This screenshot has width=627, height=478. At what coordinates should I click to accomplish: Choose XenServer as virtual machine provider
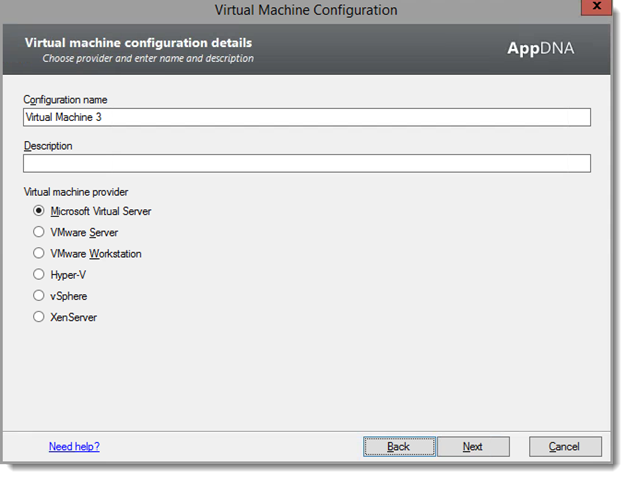(38, 317)
